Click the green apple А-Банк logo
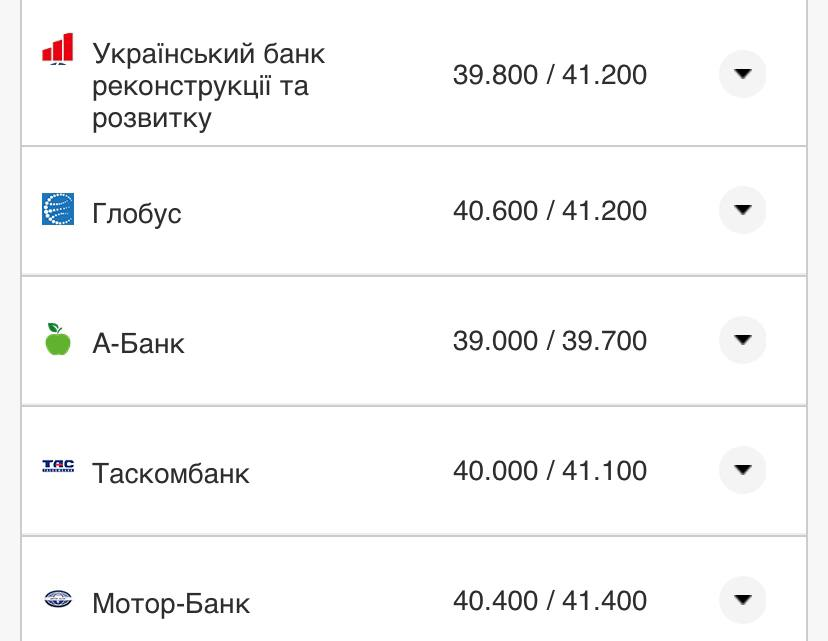Viewport: 828px width, 641px height. [58, 341]
